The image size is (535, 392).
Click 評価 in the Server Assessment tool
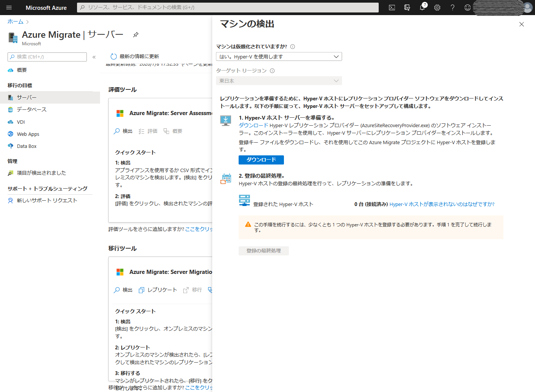[148, 131]
